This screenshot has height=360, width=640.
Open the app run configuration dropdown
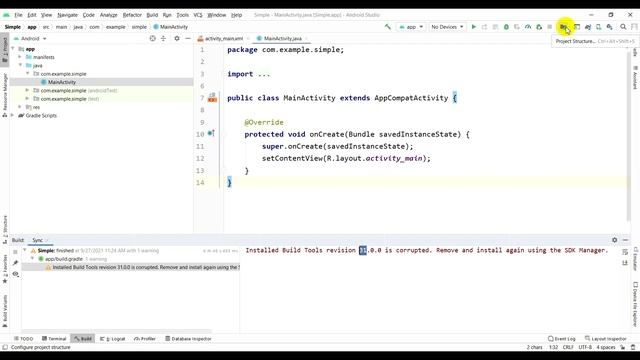[x=411, y=27]
